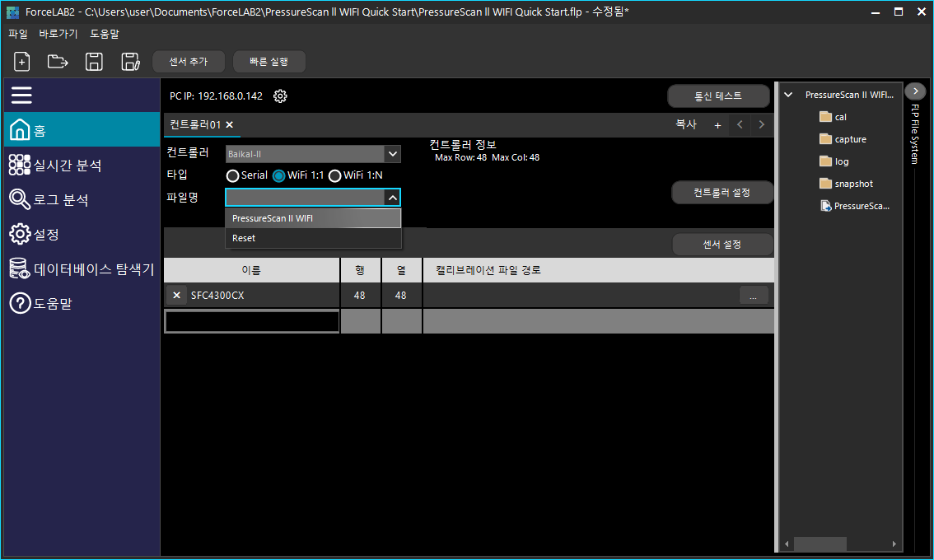
Task: Close the 컨트롤러01 tab
Action: coord(229,124)
